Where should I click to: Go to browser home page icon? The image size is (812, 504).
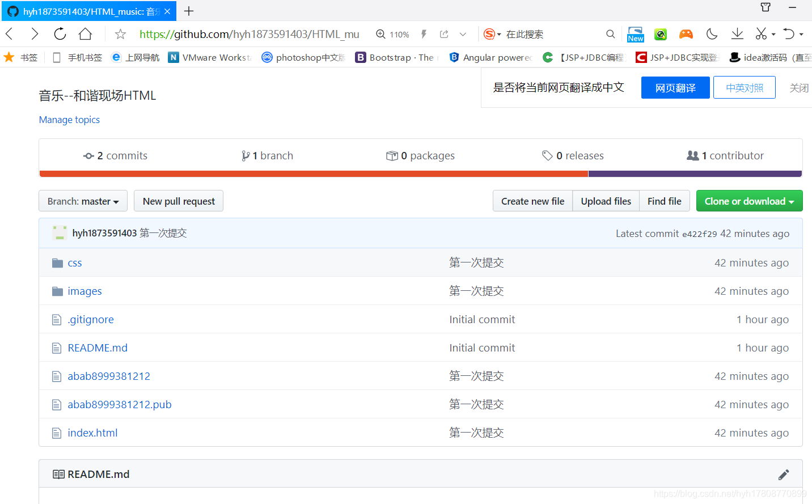tap(85, 34)
